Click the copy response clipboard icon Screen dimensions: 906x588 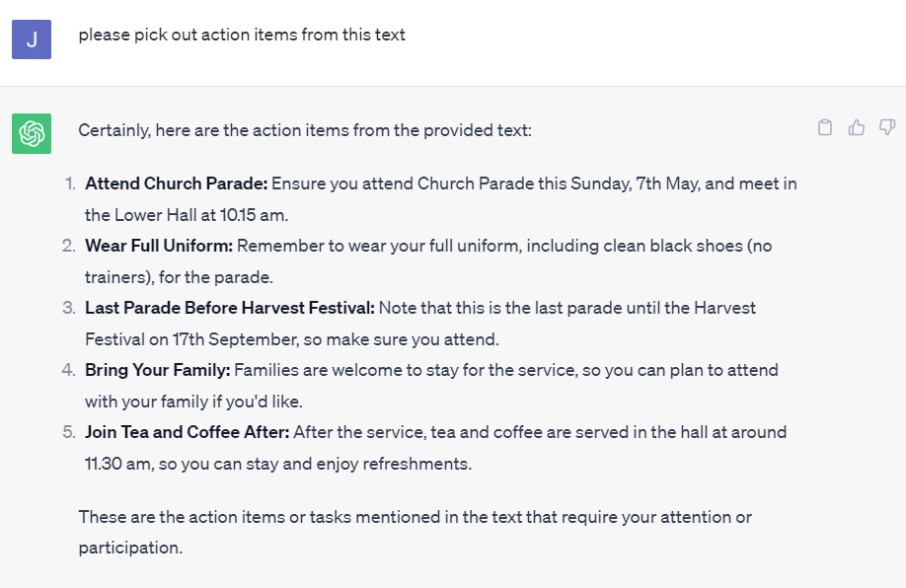pos(825,127)
